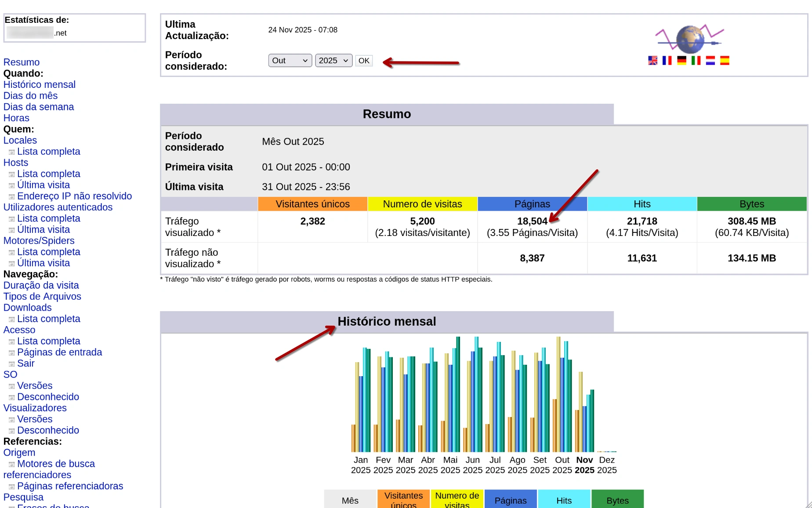Screen dimensions: 812x508
Task: Select the French flag icon
Action: point(666,60)
